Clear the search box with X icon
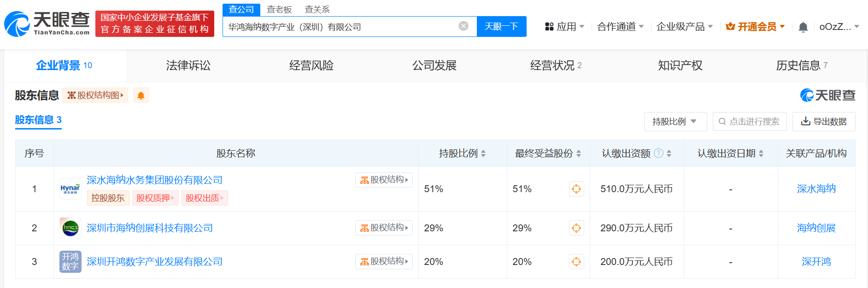The image size is (868, 288). 463,26
